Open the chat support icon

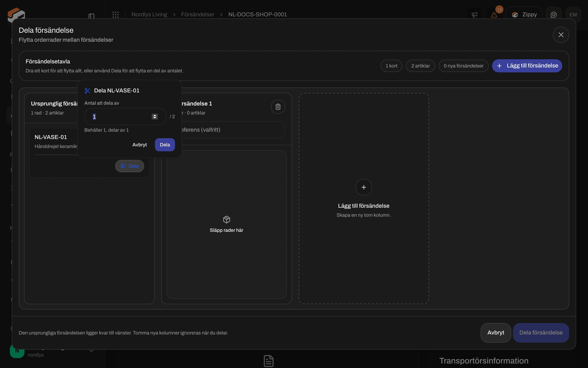tap(553, 15)
